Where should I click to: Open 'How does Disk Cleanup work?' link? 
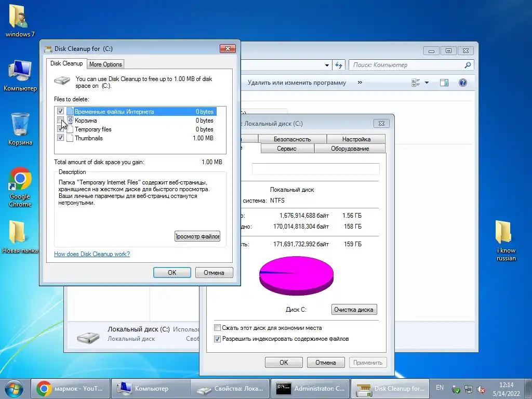[x=92, y=254]
